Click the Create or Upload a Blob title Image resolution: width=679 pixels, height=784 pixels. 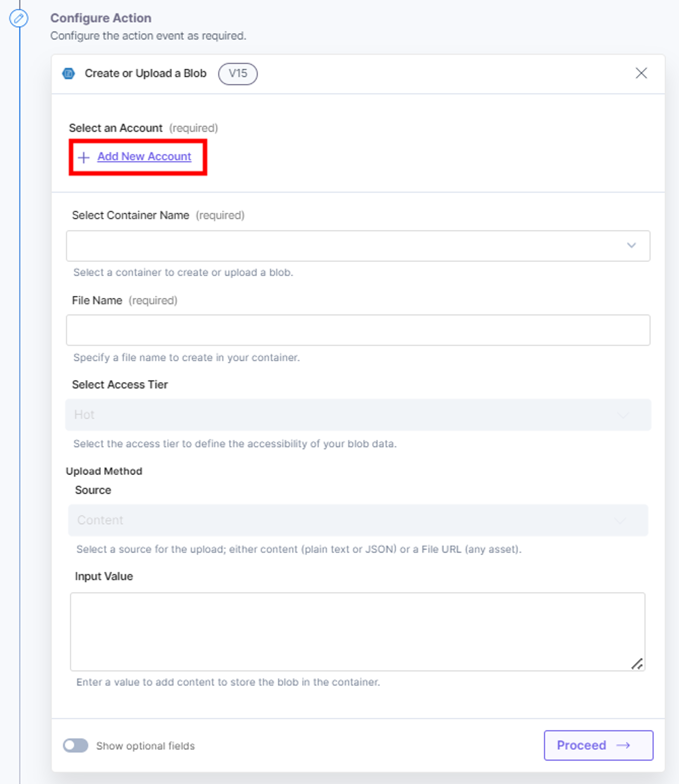(146, 73)
